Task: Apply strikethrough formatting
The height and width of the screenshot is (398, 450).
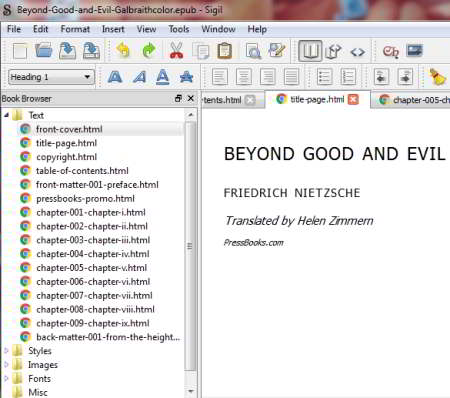Action: point(186,77)
